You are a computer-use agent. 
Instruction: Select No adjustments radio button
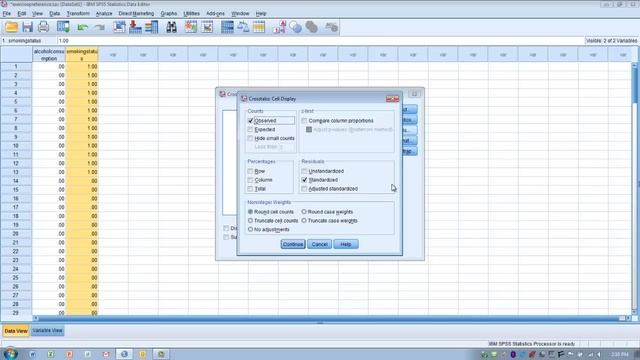point(250,229)
